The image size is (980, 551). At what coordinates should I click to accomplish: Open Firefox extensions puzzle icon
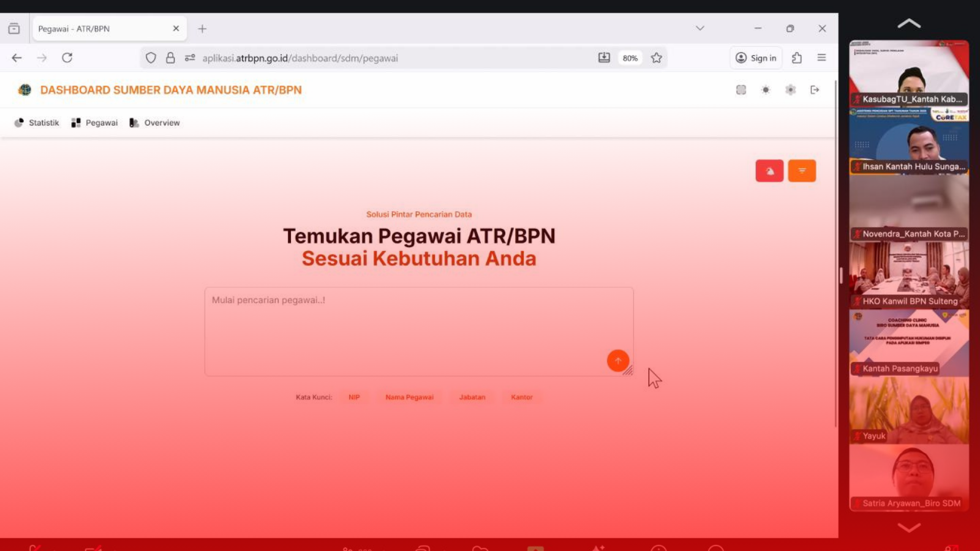[797, 58]
